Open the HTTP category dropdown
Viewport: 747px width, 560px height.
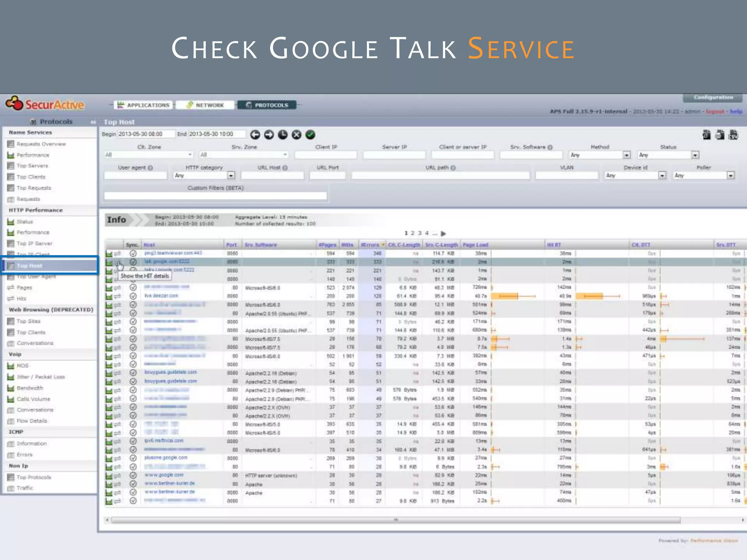tap(204, 176)
